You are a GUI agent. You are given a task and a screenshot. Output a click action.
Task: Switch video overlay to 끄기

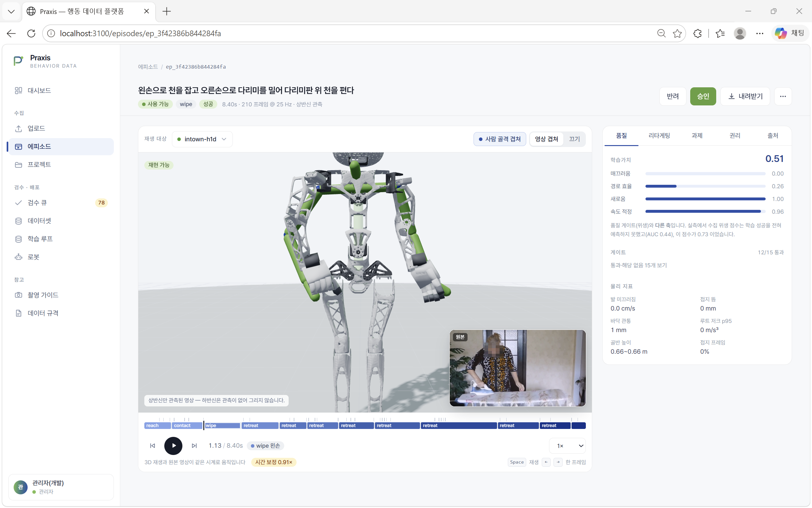[x=574, y=139]
